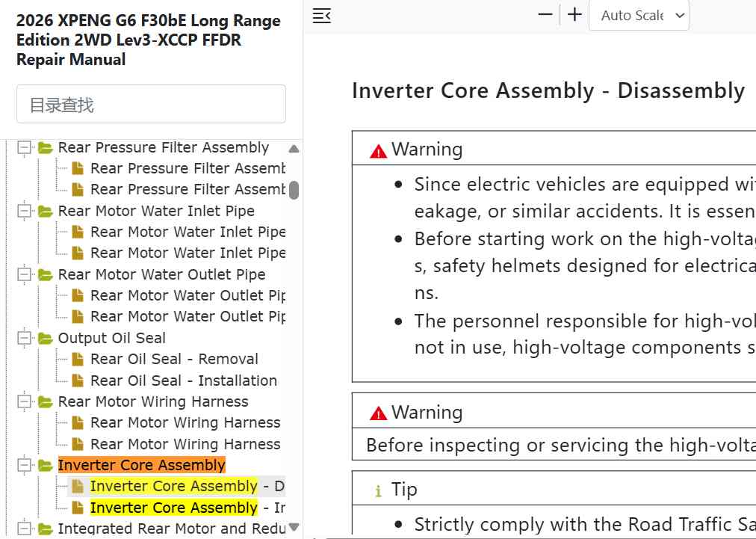The height and width of the screenshot is (539, 756).
Task: Open Rear Oil Seal - Installation page
Action: (184, 381)
